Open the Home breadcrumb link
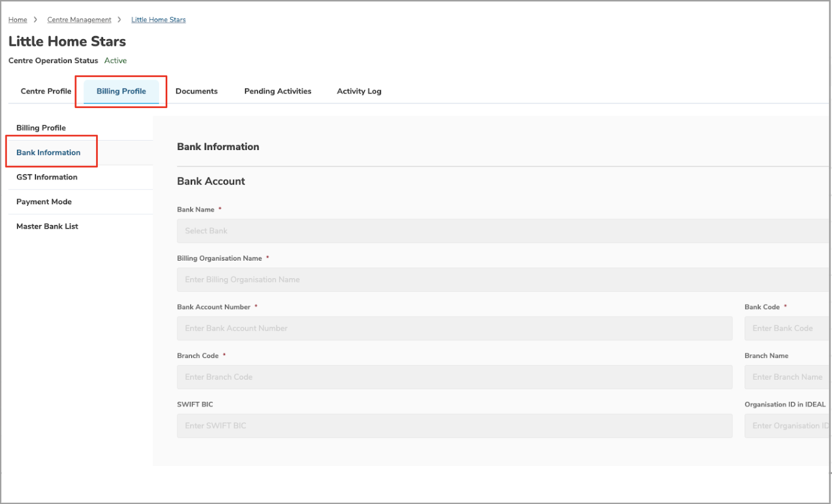Image resolution: width=832 pixels, height=504 pixels. [17, 20]
